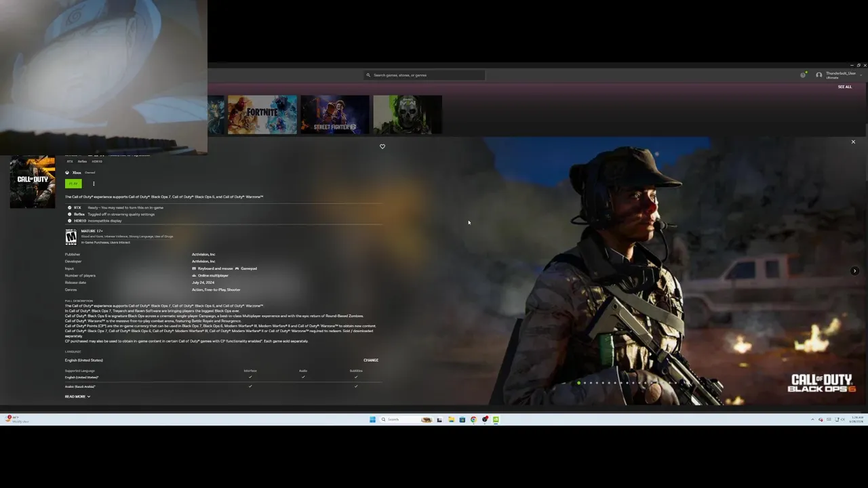Click "English (United States)" selected language
The height and width of the screenshot is (488, 868).
pyautogui.click(x=84, y=361)
